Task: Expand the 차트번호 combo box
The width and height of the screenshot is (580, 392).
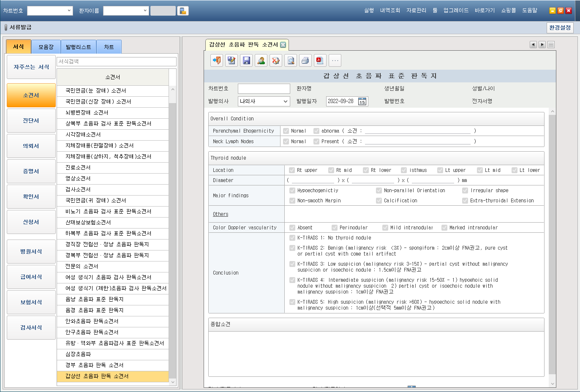Action: click(x=69, y=11)
